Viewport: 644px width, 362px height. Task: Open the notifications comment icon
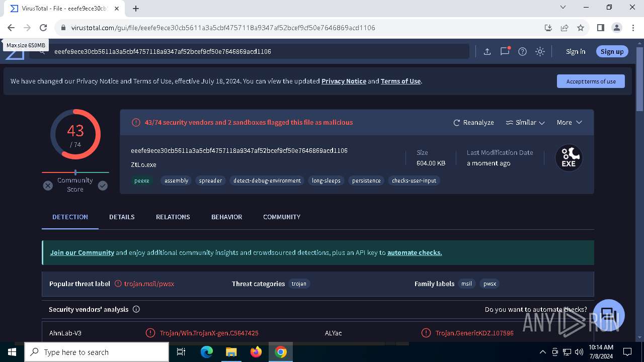click(505, 51)
